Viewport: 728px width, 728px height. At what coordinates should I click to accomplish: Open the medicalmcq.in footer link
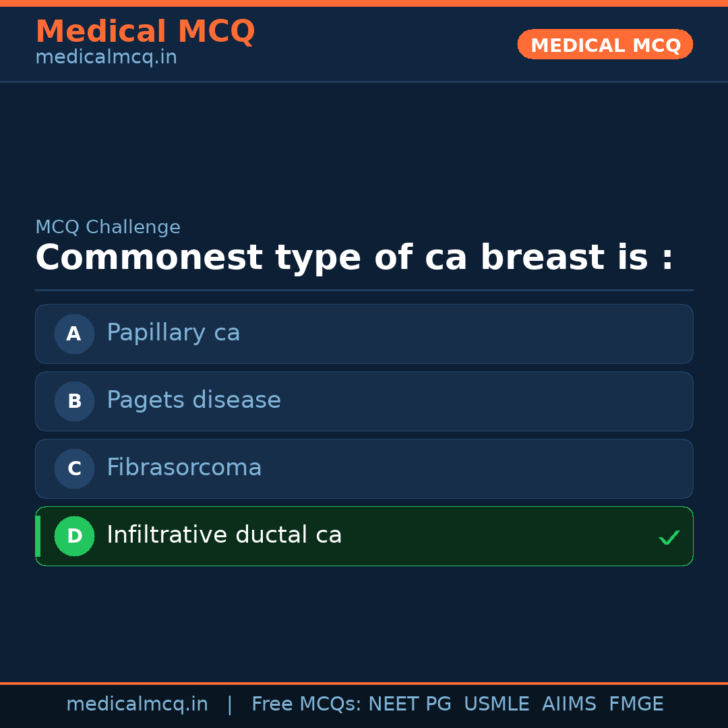tap(138, 703)
